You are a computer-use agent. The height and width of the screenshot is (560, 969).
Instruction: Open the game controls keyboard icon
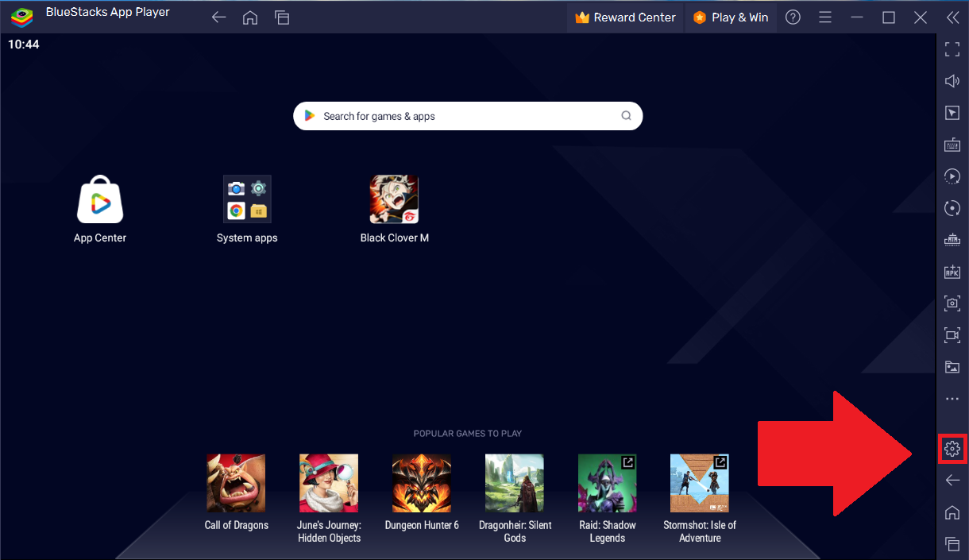pyautogui.click(x=952, y=145)
